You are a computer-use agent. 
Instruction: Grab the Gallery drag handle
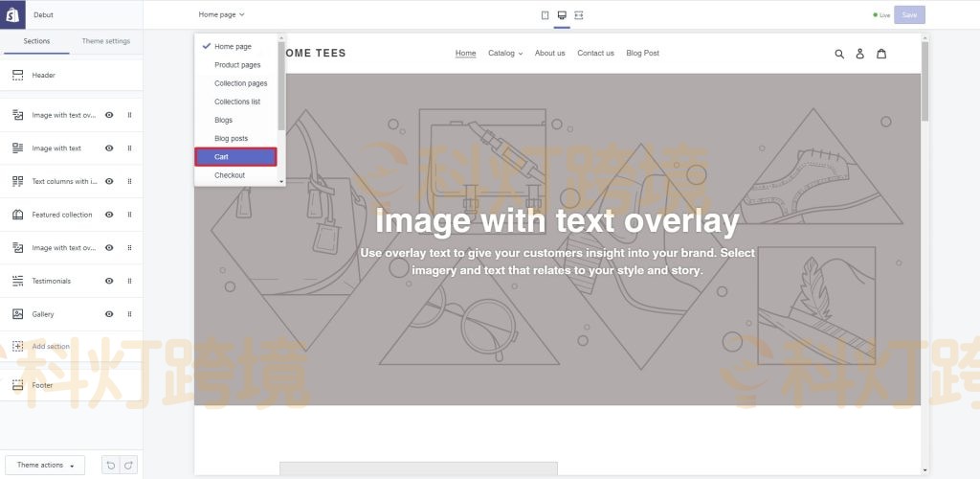(x=129, y=314)
